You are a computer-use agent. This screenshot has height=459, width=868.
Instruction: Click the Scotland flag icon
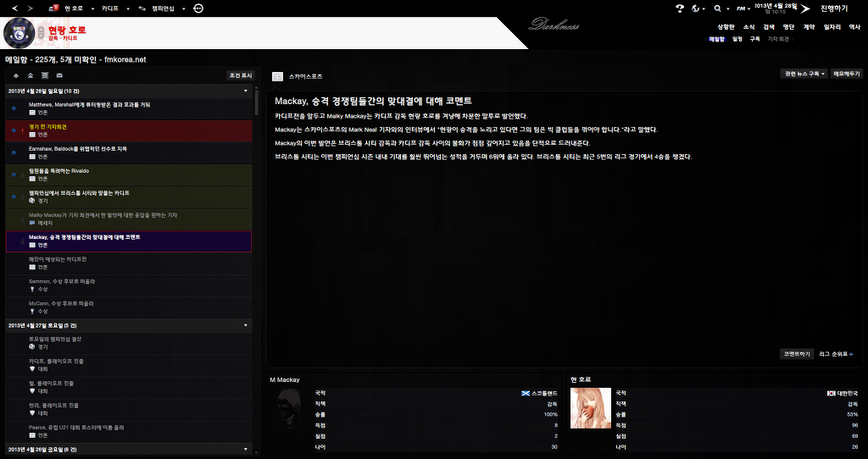click(526, 393)
